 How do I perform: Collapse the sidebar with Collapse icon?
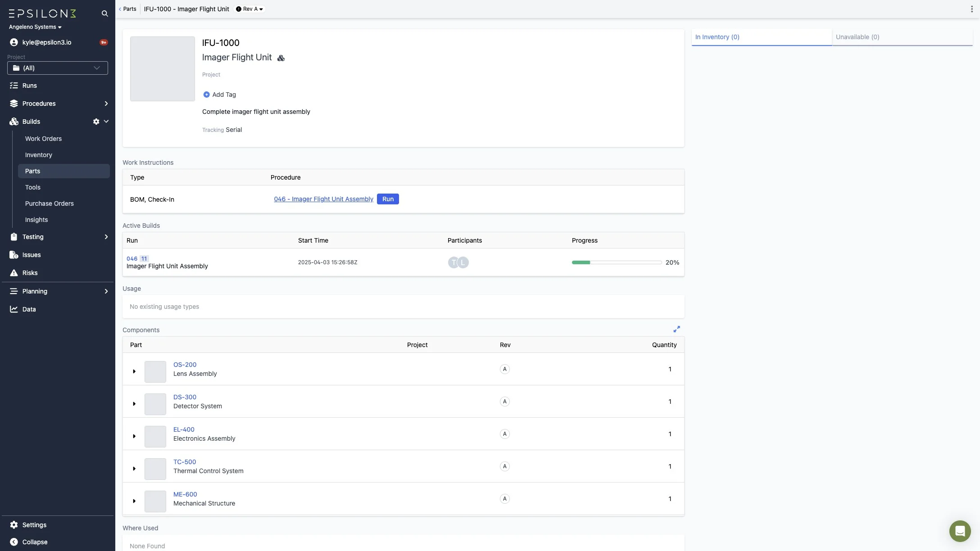coord(14,542)
